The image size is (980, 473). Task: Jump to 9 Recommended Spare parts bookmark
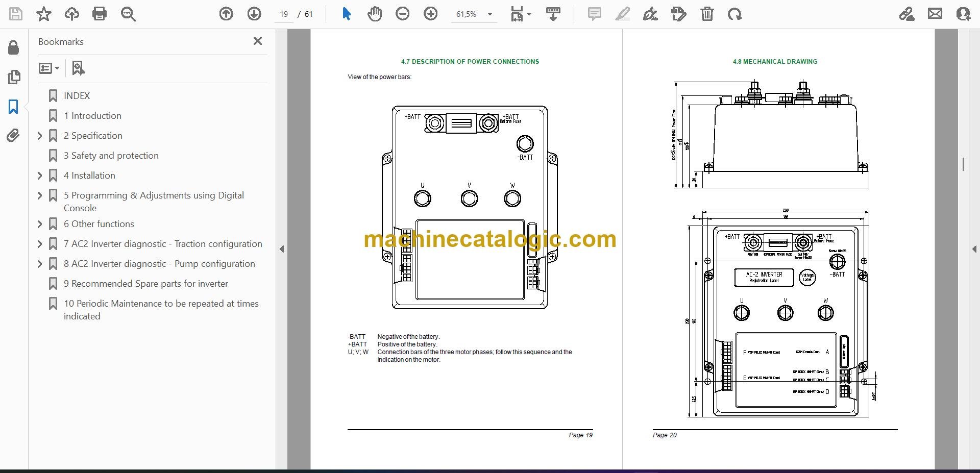pyautogui.click(x=145, y=284)
